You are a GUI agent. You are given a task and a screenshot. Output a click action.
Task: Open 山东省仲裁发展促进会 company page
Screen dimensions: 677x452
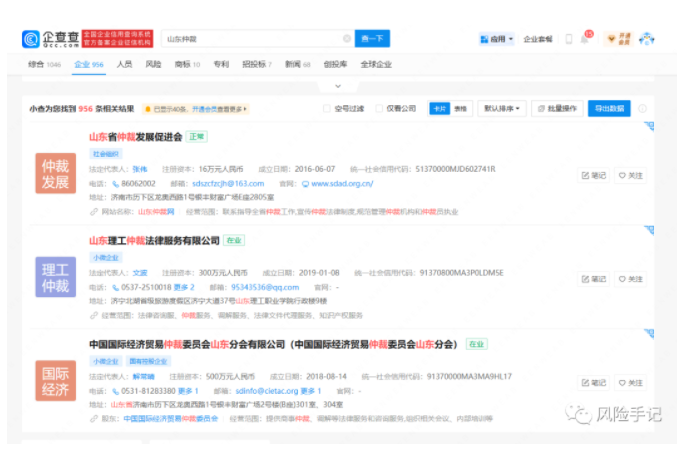tap(136, 137)
